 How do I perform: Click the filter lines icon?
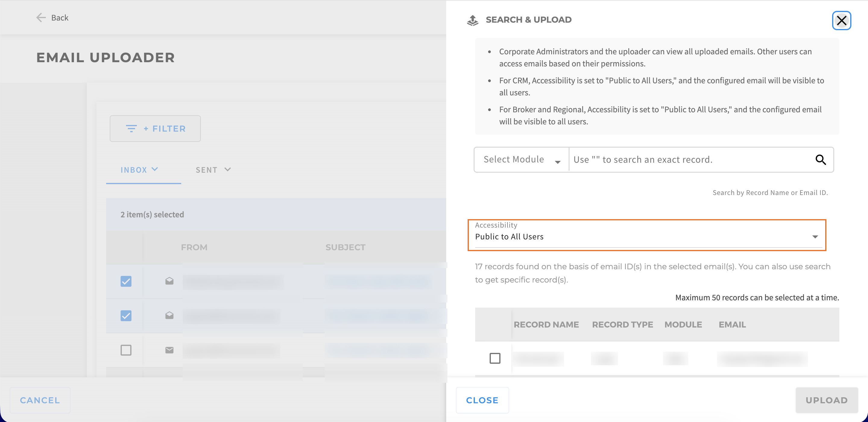click(131, 129)
